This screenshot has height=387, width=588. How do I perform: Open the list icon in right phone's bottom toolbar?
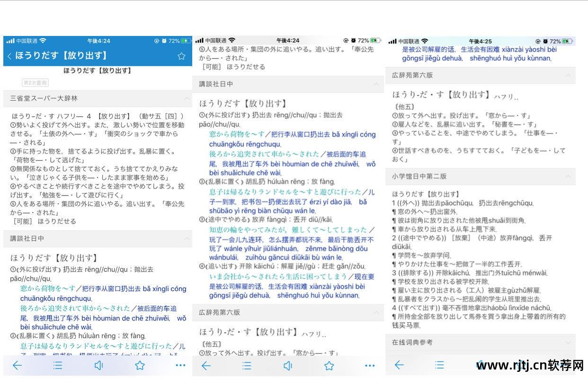pos(440,364)
